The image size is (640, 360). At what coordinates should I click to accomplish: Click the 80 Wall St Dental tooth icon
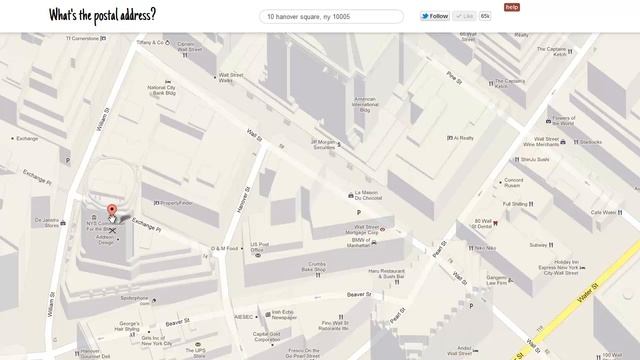[496, 223]
